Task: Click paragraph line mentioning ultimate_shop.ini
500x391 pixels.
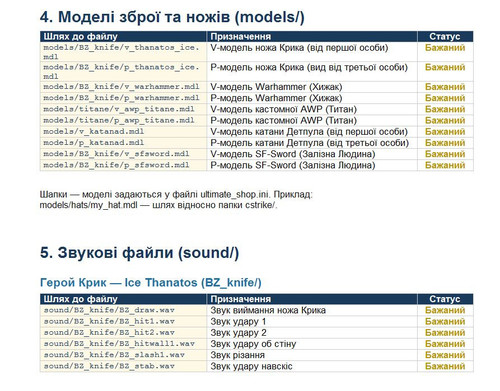Action: pyautogui.click(x=176, y=194)
